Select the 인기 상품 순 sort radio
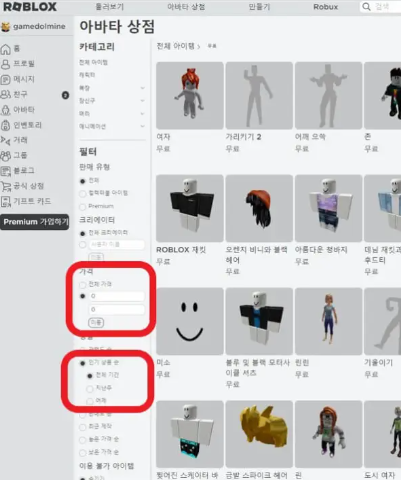 82,363
